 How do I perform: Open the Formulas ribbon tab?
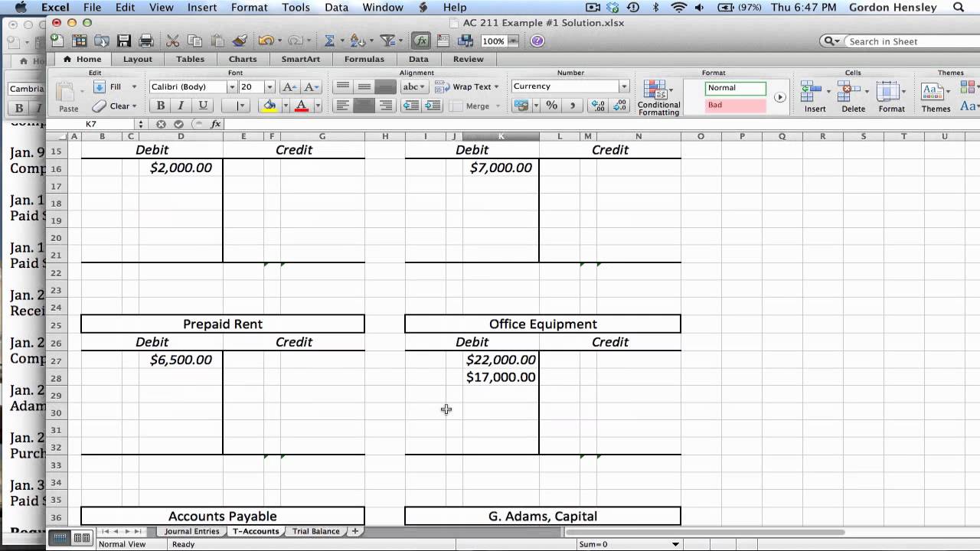pyautogui.click(x=364, y=59)
